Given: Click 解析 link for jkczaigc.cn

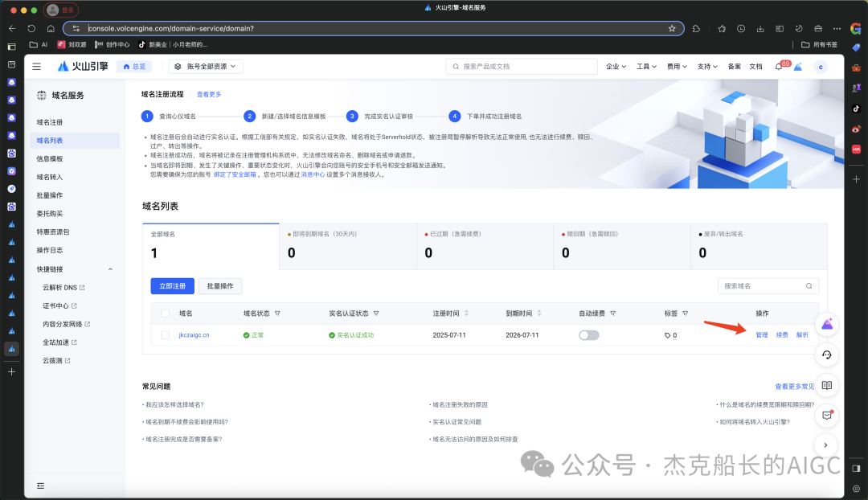Looking at the screenshot, I should pyautogui.click(x=802, y=335).
